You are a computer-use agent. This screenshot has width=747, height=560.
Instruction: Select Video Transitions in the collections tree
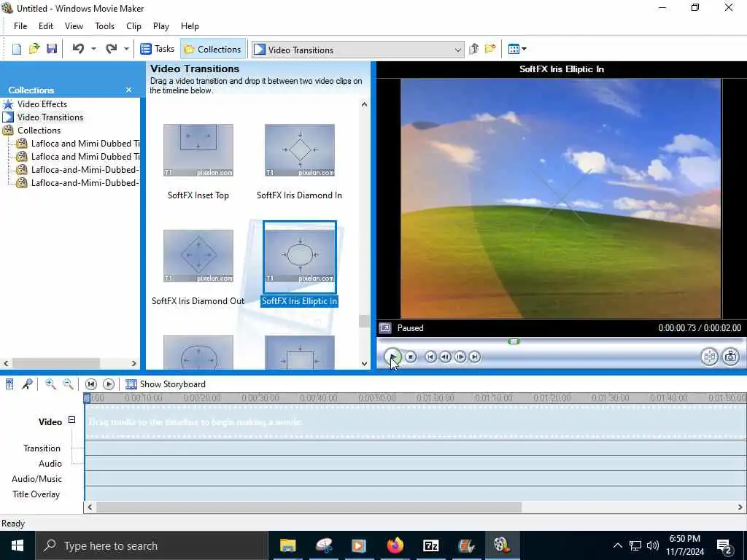50,117
